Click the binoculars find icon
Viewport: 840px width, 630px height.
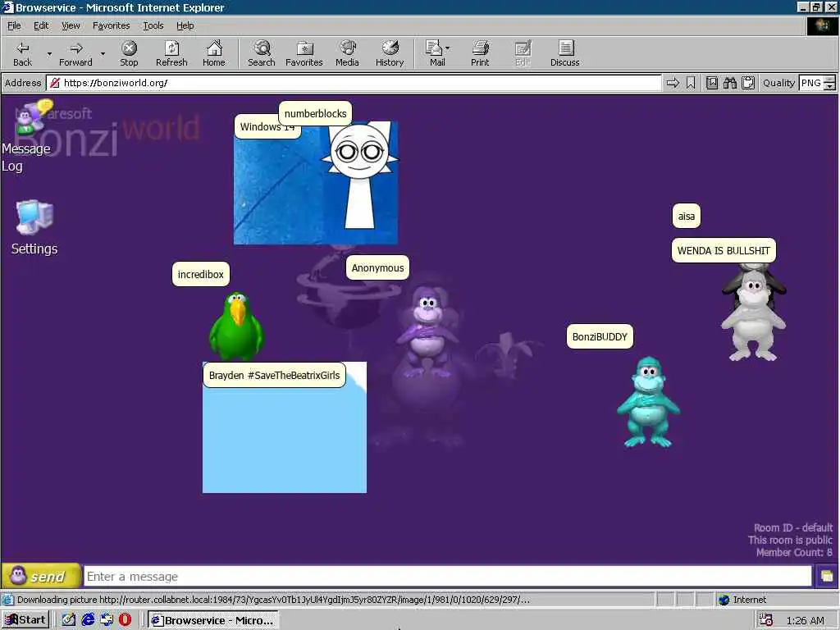[x=729, y=83]
